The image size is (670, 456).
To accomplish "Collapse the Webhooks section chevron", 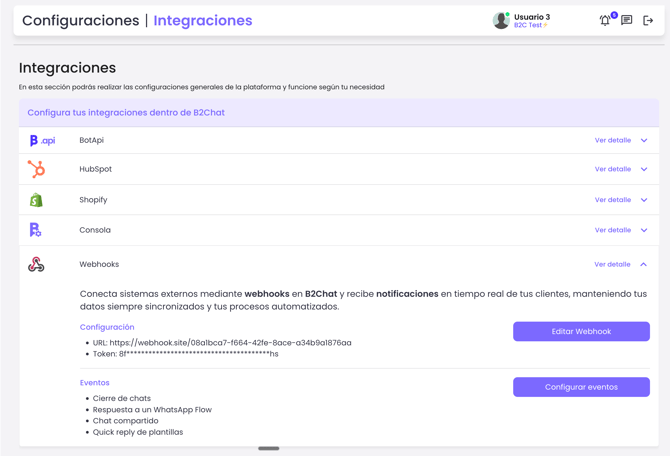I will pyautogui.click(x=644, y=265).
